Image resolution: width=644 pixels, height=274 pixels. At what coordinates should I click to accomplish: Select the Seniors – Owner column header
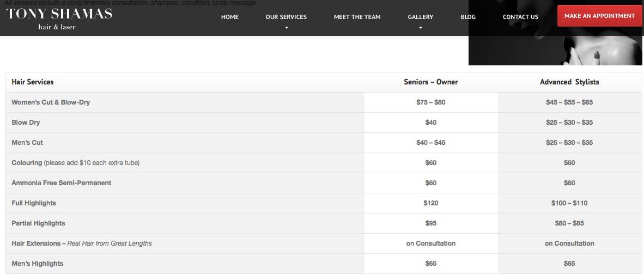click(431, 82)
